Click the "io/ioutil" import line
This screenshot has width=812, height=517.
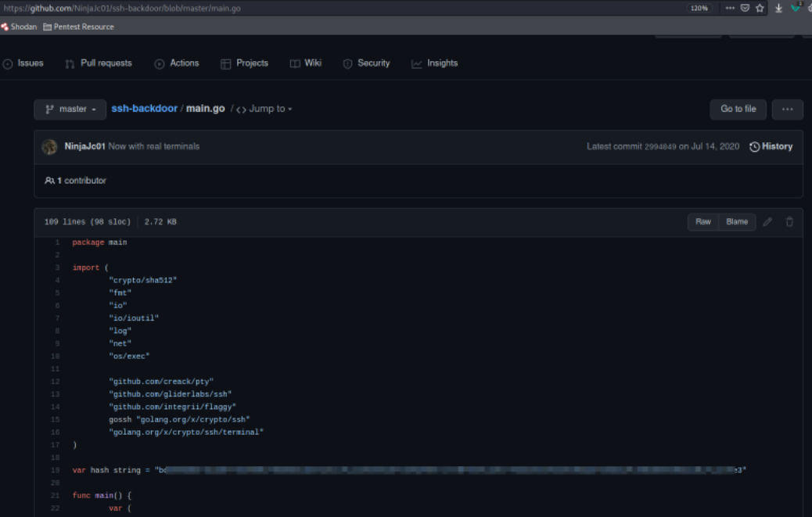(134, 318)
